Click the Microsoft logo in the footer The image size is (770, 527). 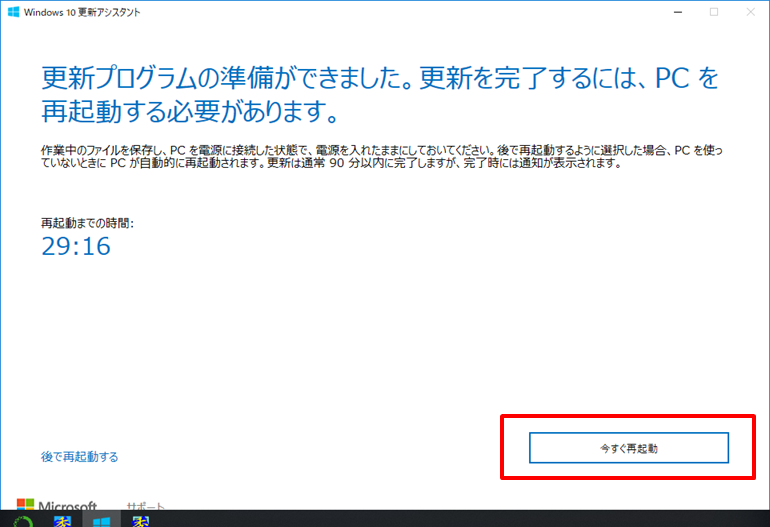click(x=57, y=504)
